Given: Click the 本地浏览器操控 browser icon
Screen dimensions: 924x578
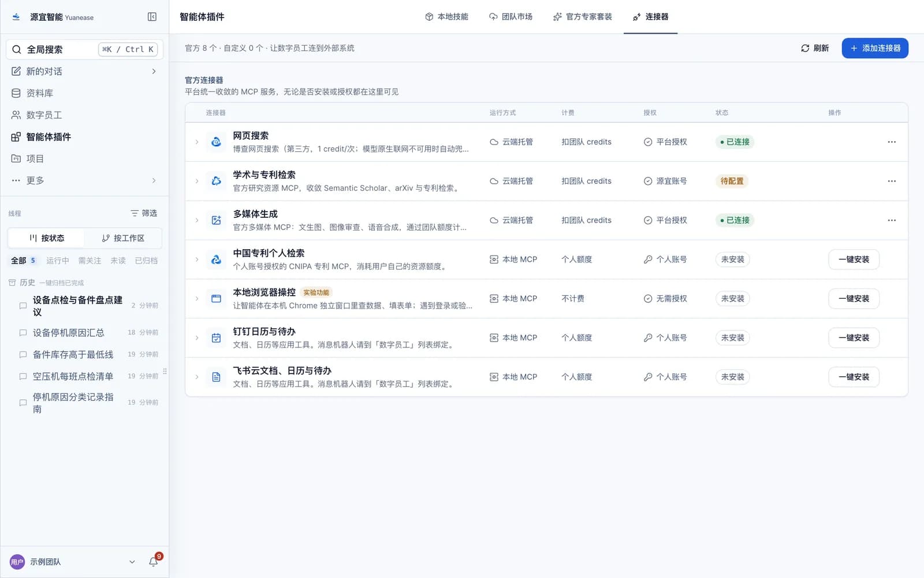Looking at the screenshot, I should (x=216, y=299).
